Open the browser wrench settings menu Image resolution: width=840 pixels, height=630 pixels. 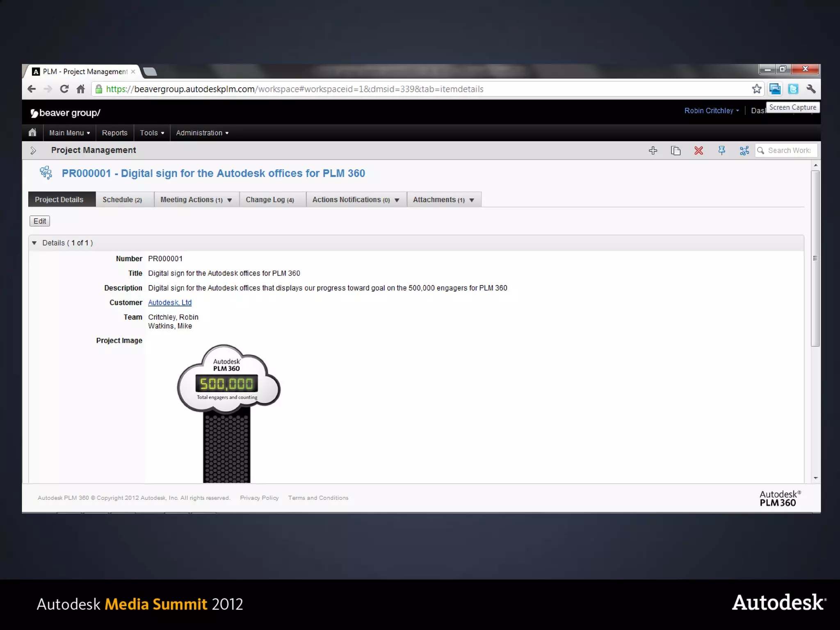811,89
